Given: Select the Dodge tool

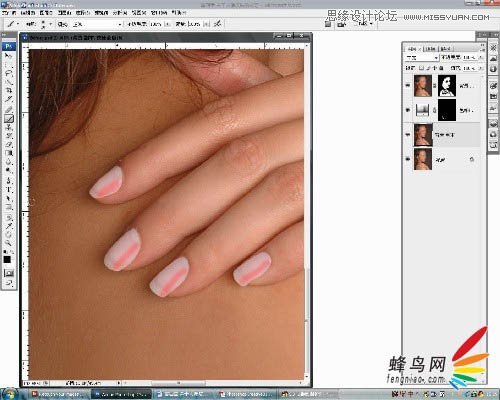Looking at the screenshot, I should coord(8,170).
